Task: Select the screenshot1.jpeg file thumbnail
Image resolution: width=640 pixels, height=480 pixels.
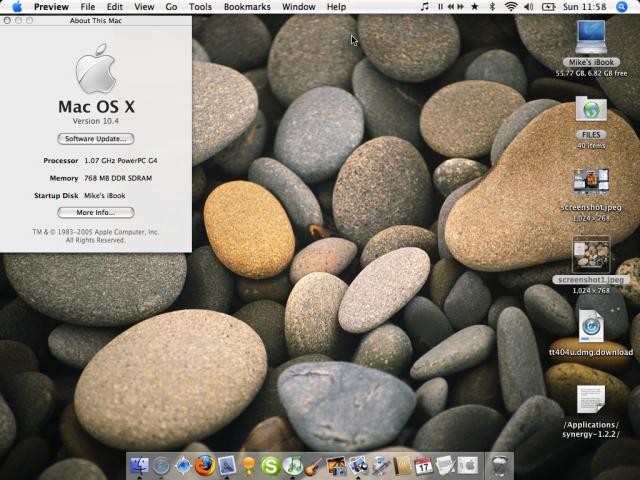Action: [591, 254]
